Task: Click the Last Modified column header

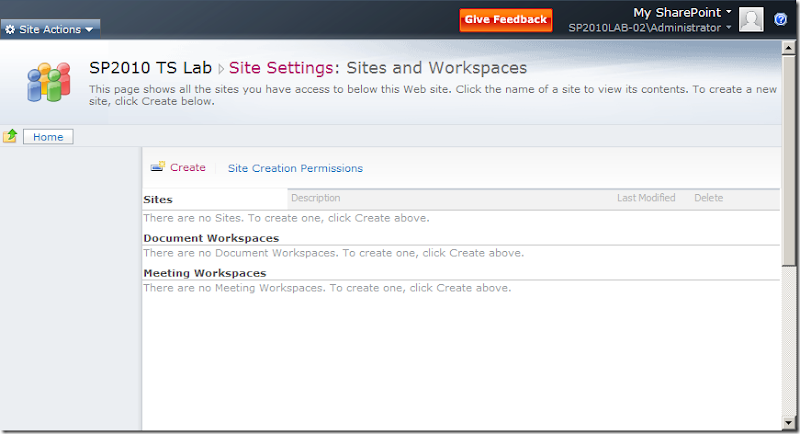Action: pos(646,198)
